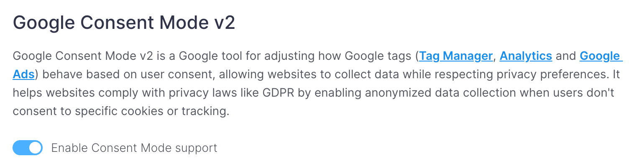
Task: Click the 'consent to specific cookies or tracking' line
Action: tap(121, 112)
